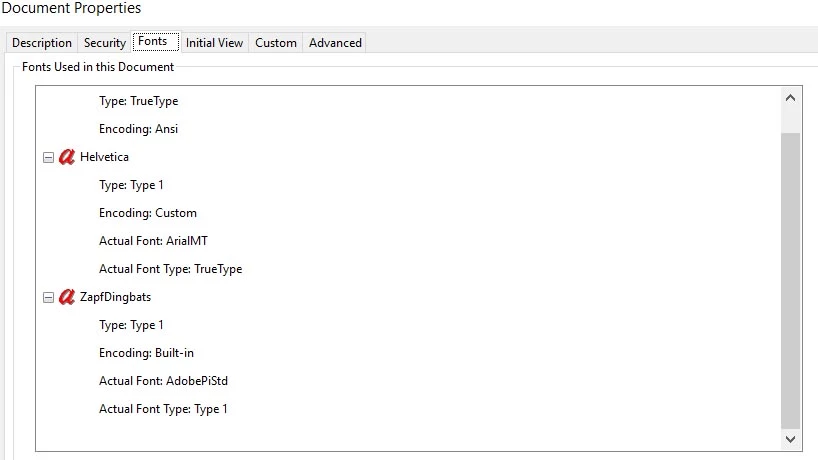818x460 pixels.
Task: Select 'Encoding: Custom' row
Action: click(x=148, y=213)
